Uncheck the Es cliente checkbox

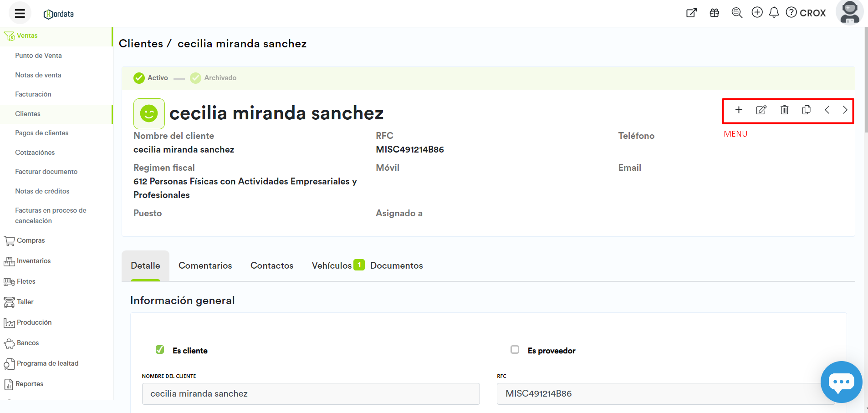(x=160, y=350)
